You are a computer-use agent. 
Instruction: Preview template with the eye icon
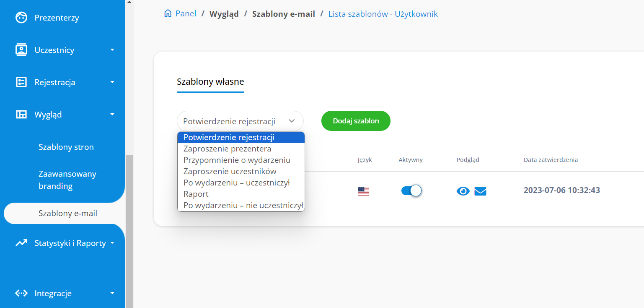[463, 191]
